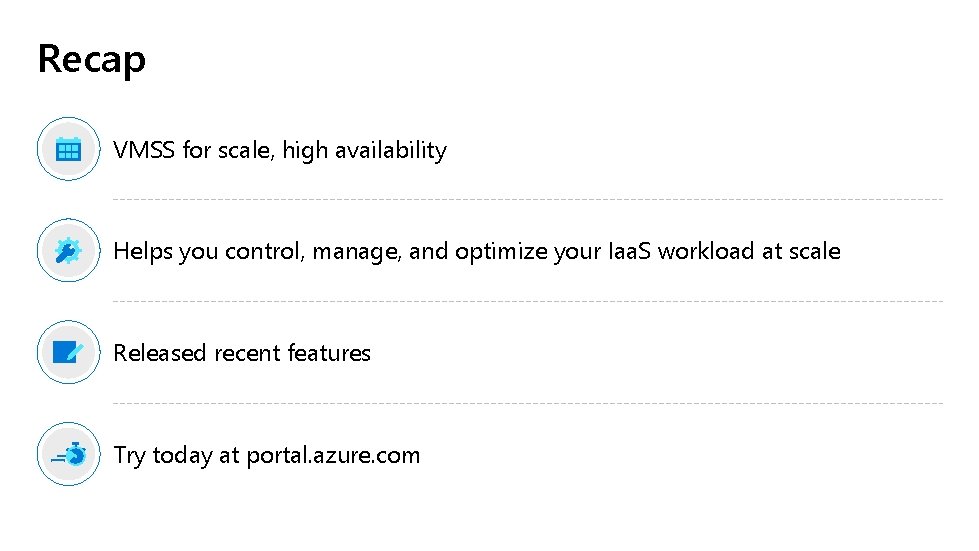Click the dashed divider below the VMSS line
Viewport: 979px width, 551px height.
[527, 199]
